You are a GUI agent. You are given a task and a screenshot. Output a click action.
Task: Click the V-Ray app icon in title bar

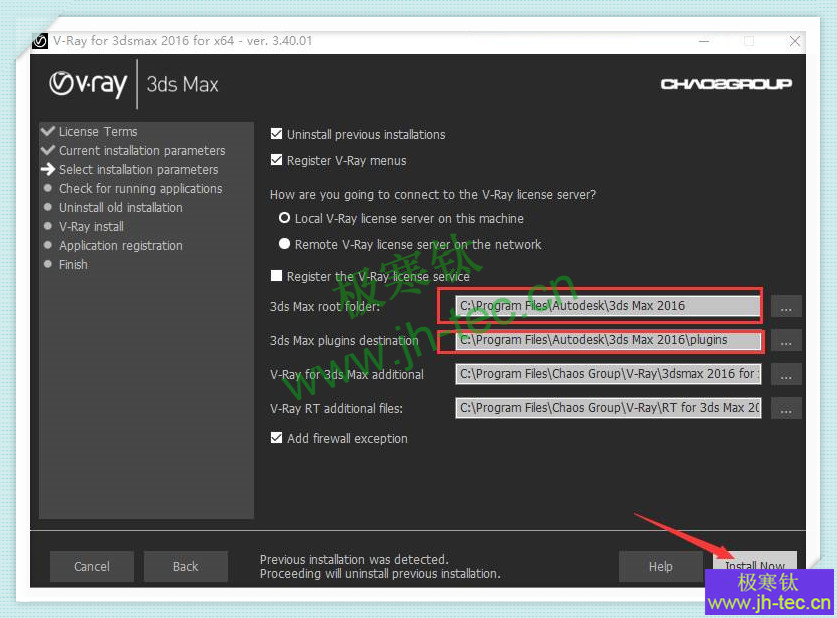coord(40,41)
